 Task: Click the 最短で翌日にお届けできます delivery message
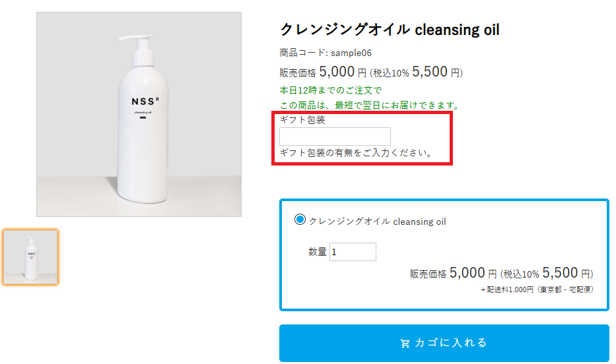(x=370, y=106)
